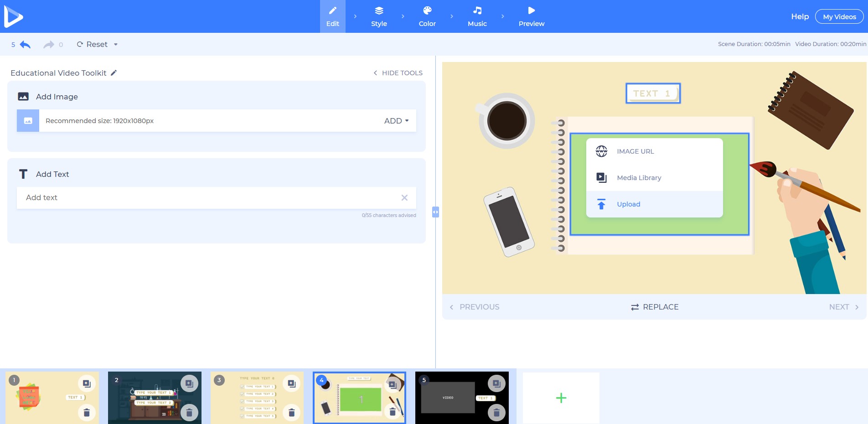Viewport: 868px width, 424px height.
Task: Switch to the Music tab
Action: click(x=477, y=16)
